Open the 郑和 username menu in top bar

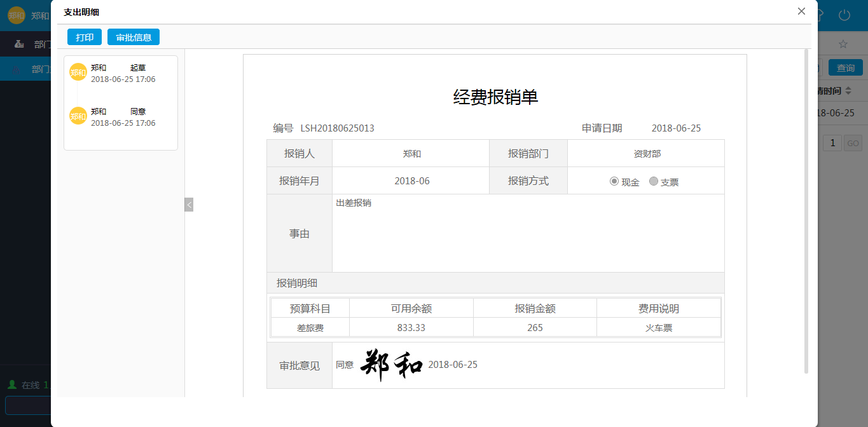click(39, 15)
